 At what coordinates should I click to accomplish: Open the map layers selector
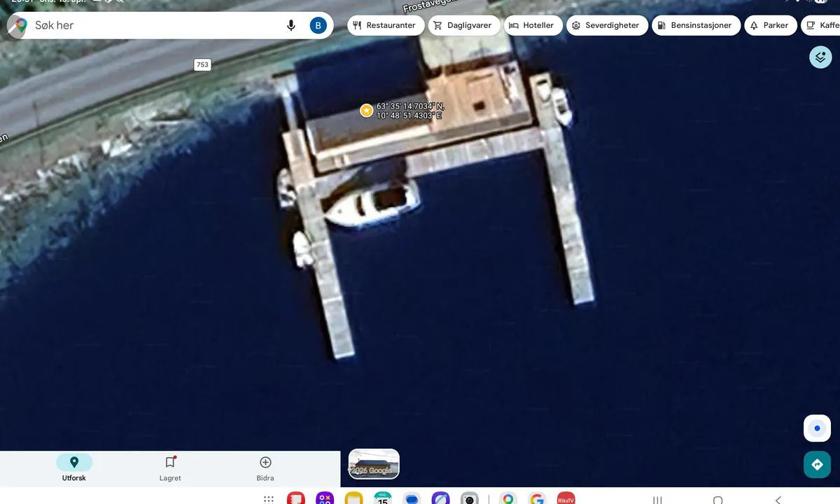[x=820, y=57]
